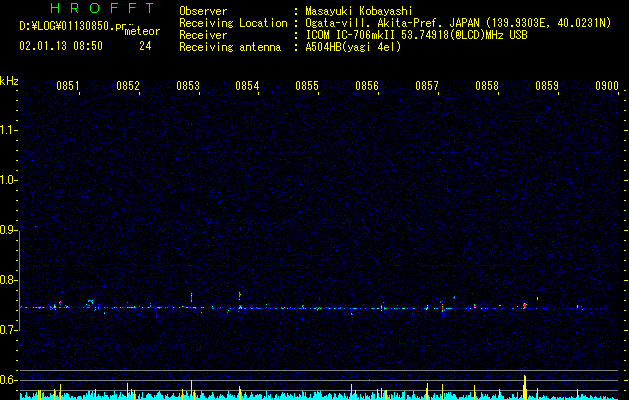Click the vertical meteor echo below 0854
Viewport: 629px width, 400px height.
tap(239, 296)
